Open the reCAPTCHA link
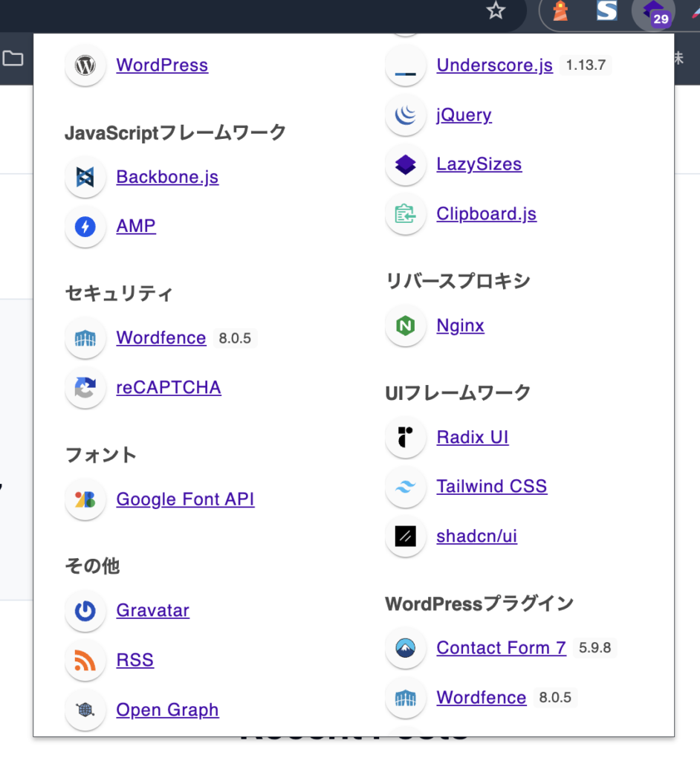Image resolution: width=700 pixels, height=761 pixels. click(x=169, y=387)
